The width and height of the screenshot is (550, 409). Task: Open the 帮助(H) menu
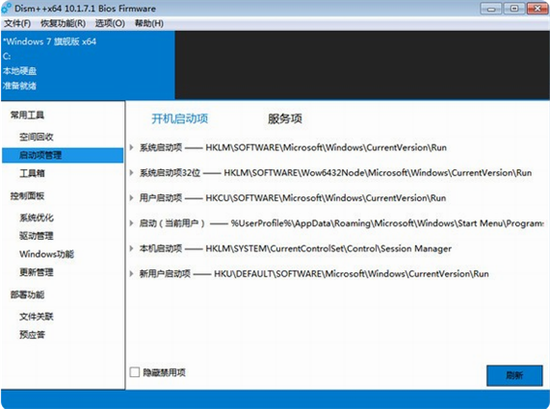149,24
